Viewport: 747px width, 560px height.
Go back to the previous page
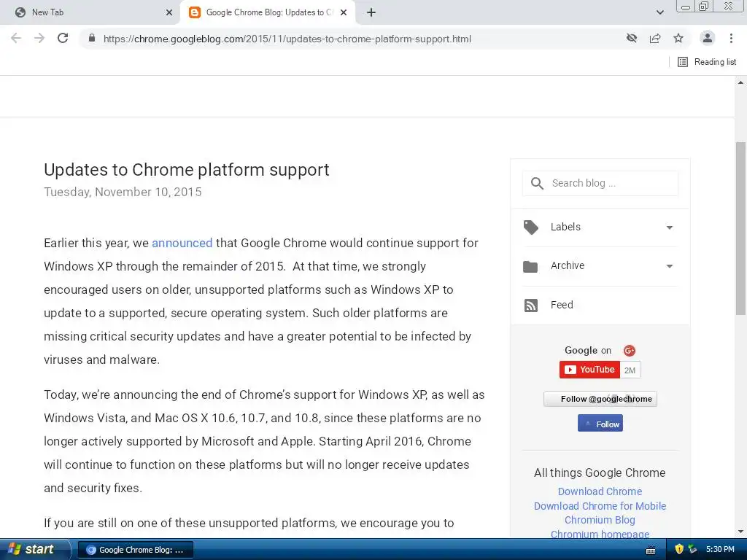[16, 38]
